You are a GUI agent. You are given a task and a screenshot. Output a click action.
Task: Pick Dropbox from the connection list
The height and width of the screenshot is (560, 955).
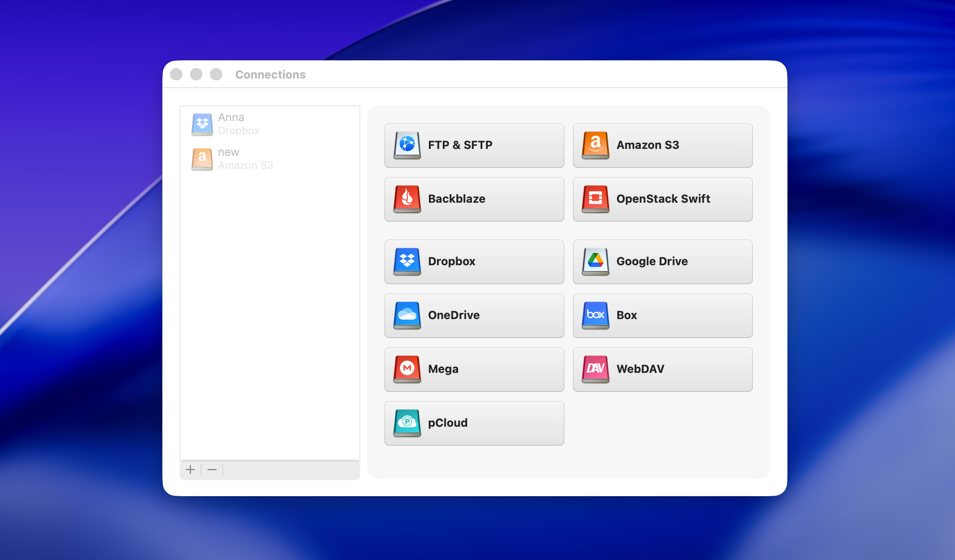474,261
